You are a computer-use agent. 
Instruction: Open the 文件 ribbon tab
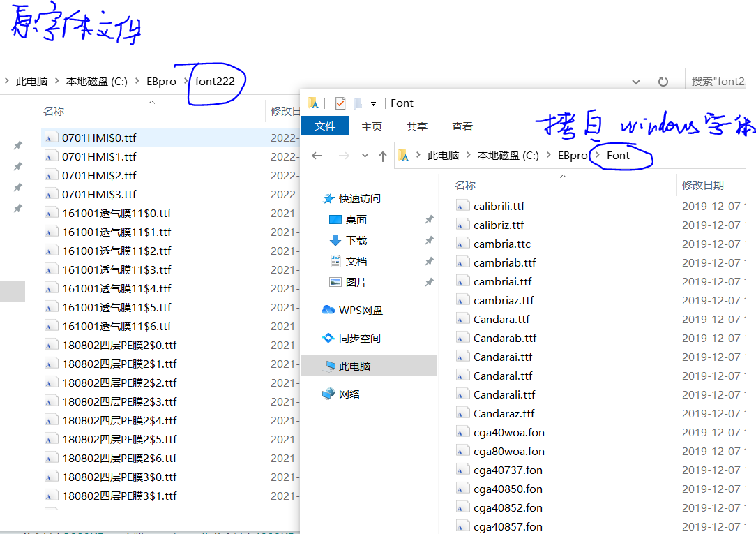tap(325, 126)
